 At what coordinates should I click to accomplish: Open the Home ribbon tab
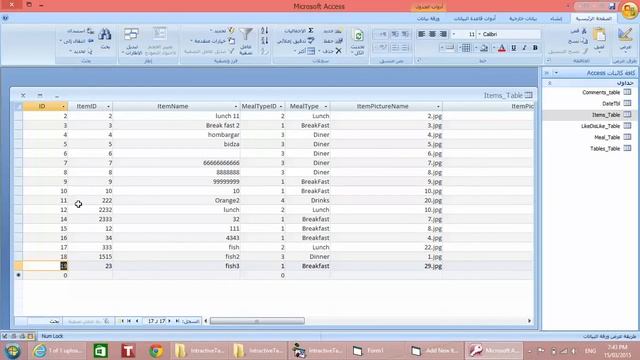pyautogui.click(x=593, y=19)
